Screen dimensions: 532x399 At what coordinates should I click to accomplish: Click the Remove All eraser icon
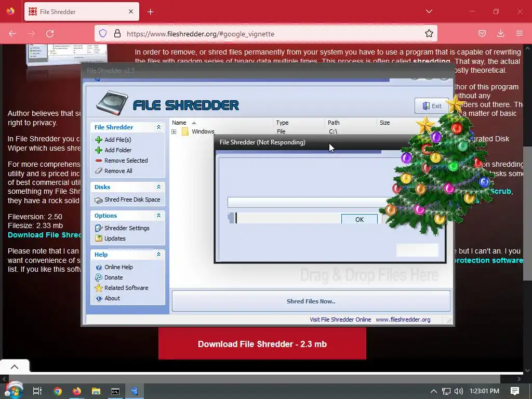coord(98,171)
